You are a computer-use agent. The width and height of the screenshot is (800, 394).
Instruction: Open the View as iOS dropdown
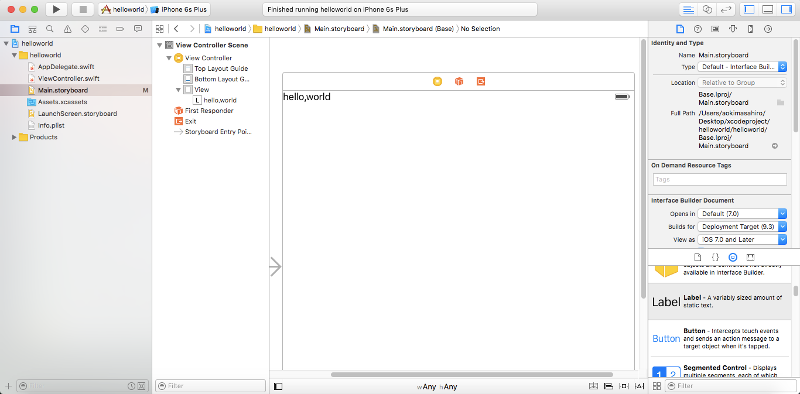[742, 239]
